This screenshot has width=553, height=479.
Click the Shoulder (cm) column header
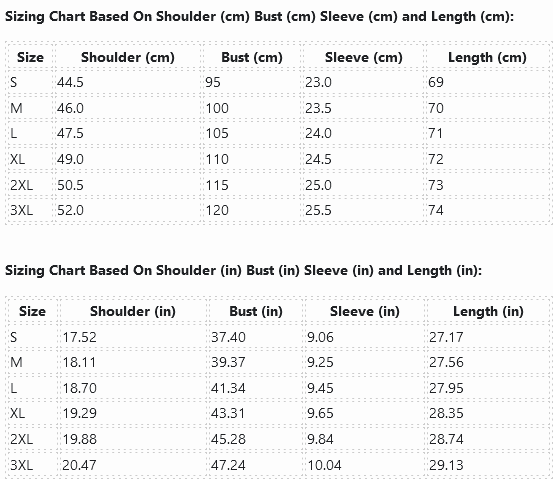128,57
